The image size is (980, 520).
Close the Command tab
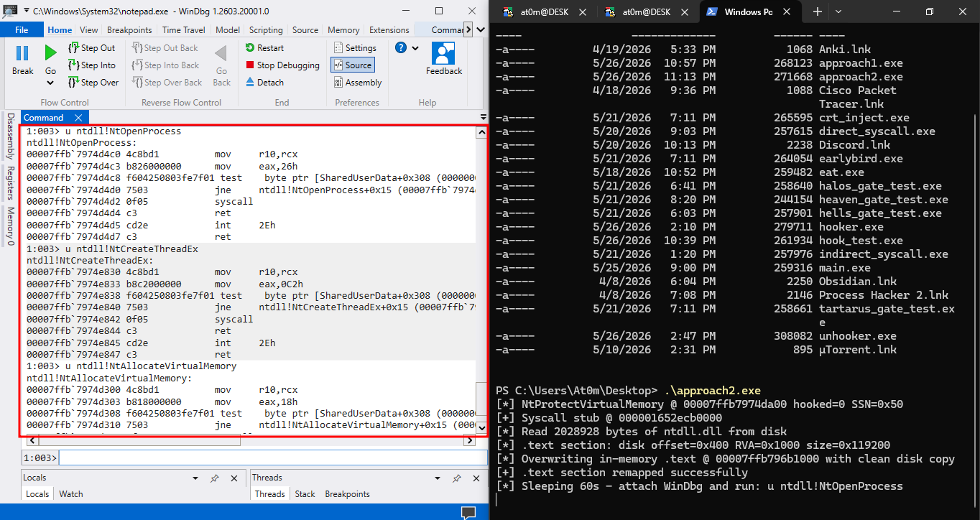tap(78, 117)
